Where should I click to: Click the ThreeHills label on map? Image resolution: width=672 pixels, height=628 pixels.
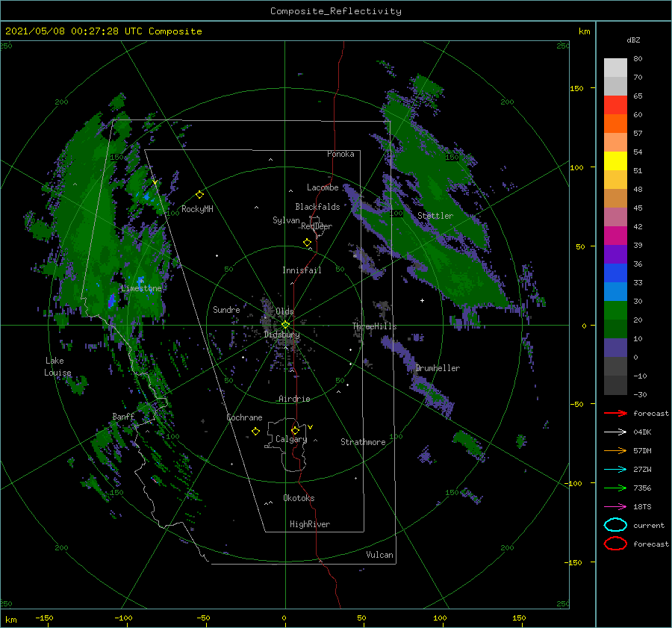click(x=374, y=326)
